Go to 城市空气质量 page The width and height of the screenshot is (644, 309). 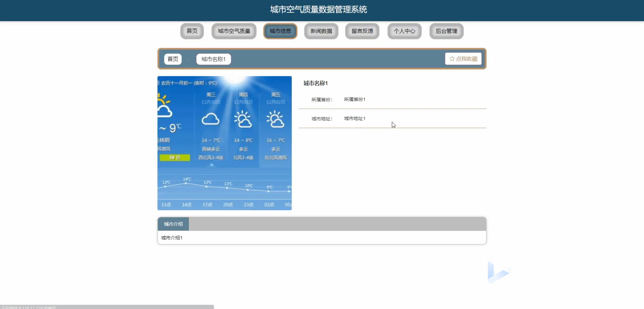pyautogui.click(x=234, y=31)
